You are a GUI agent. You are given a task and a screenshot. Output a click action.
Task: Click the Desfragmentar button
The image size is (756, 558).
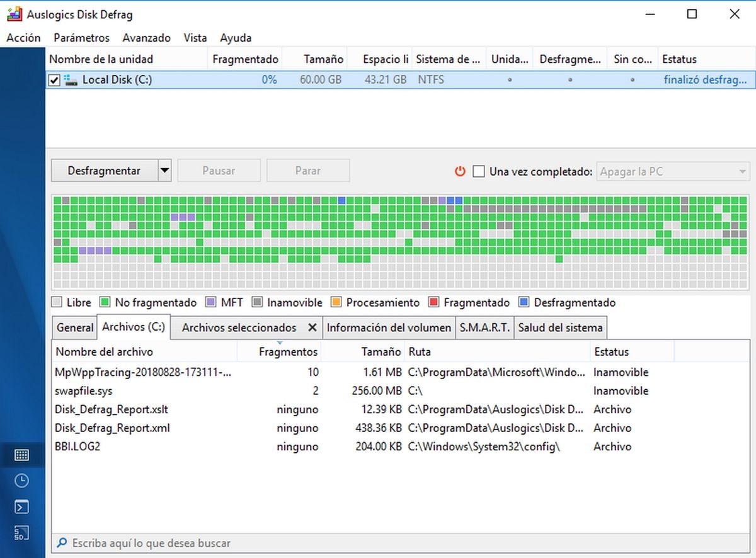(x=104, y=171)
